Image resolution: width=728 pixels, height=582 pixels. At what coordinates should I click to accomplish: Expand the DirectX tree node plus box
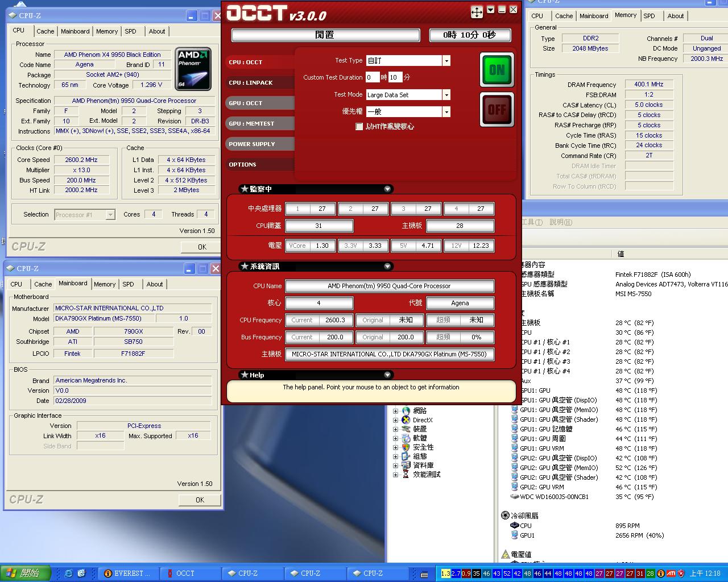coord(395,420)
